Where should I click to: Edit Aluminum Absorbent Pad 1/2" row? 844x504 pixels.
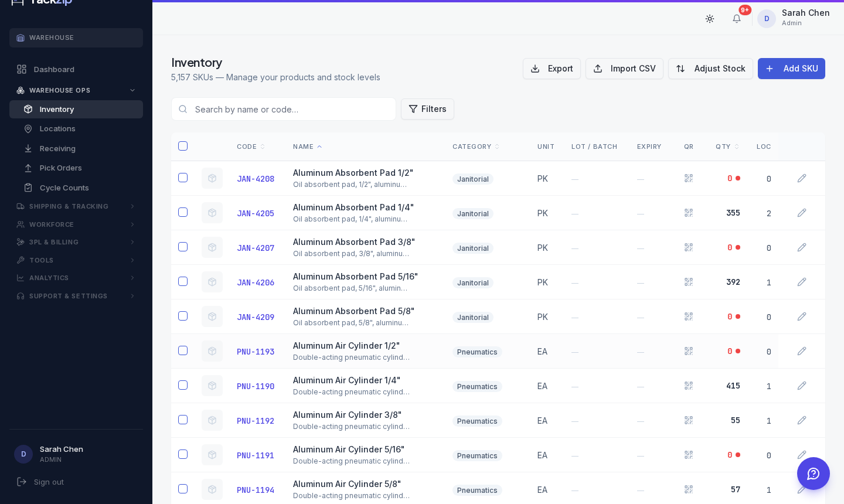coord(802,178)
